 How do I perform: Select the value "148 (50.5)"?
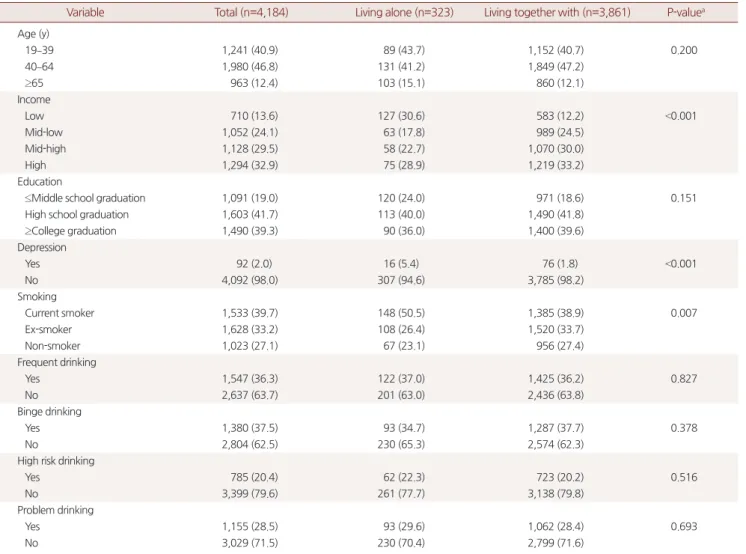(401, 313)
